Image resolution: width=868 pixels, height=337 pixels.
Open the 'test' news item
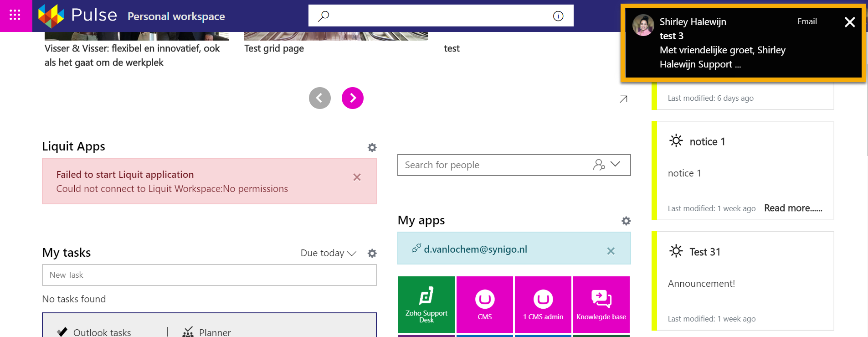pos(452,48)
